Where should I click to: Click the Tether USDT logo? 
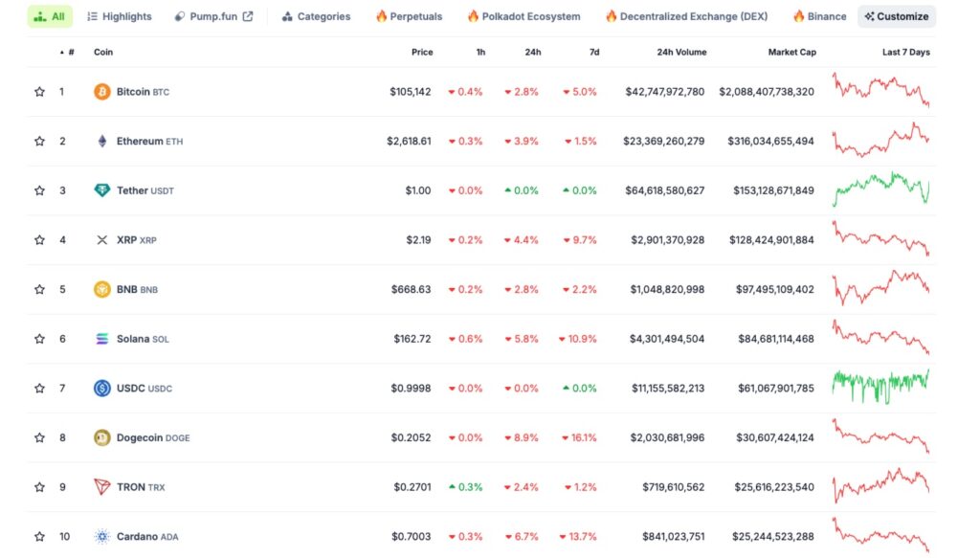click(x=102, y=190)
